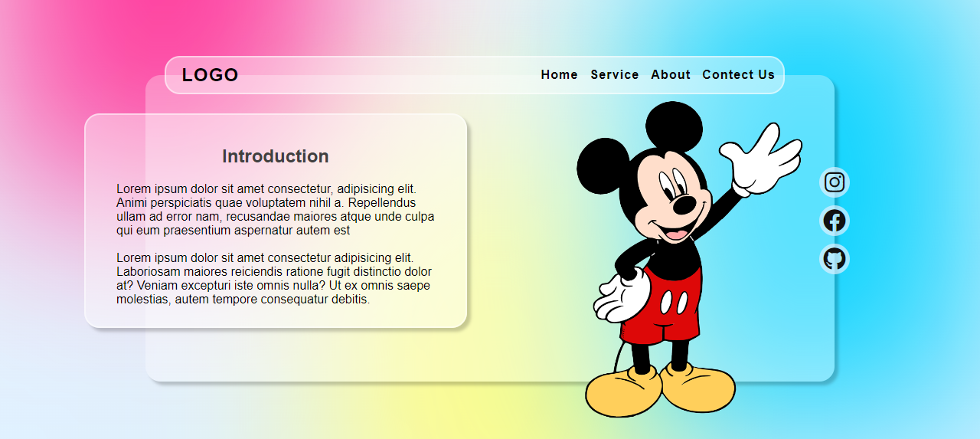Click the LOGO brand text

[211, 75]
